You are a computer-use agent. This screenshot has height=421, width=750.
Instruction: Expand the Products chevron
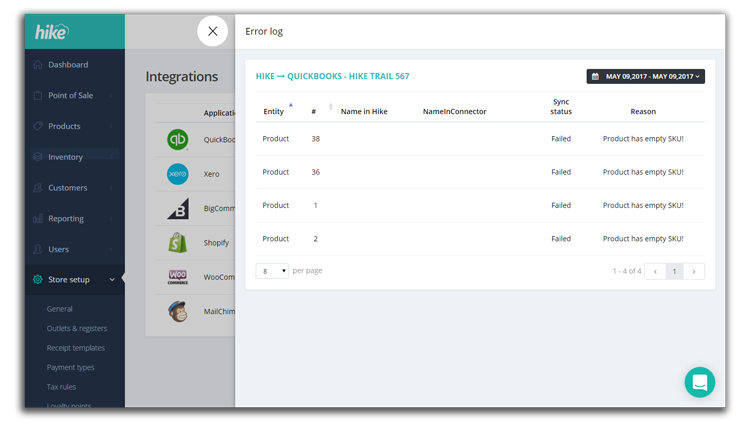pyautogui.click(x=111, y=126)
